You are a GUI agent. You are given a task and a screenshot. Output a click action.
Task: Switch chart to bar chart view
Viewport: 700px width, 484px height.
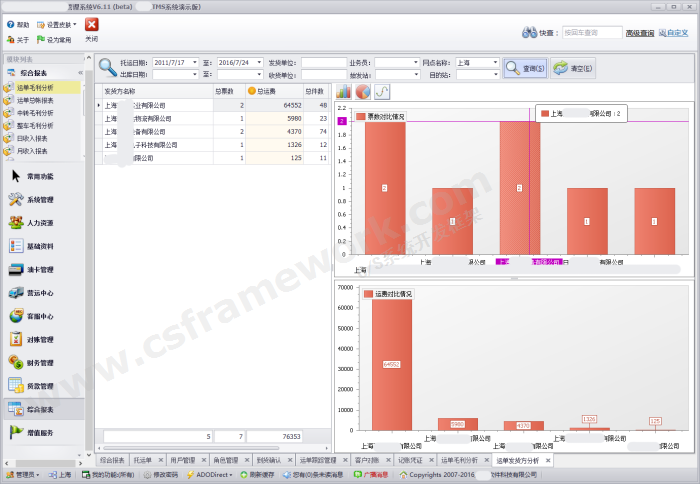click(344, 92)
